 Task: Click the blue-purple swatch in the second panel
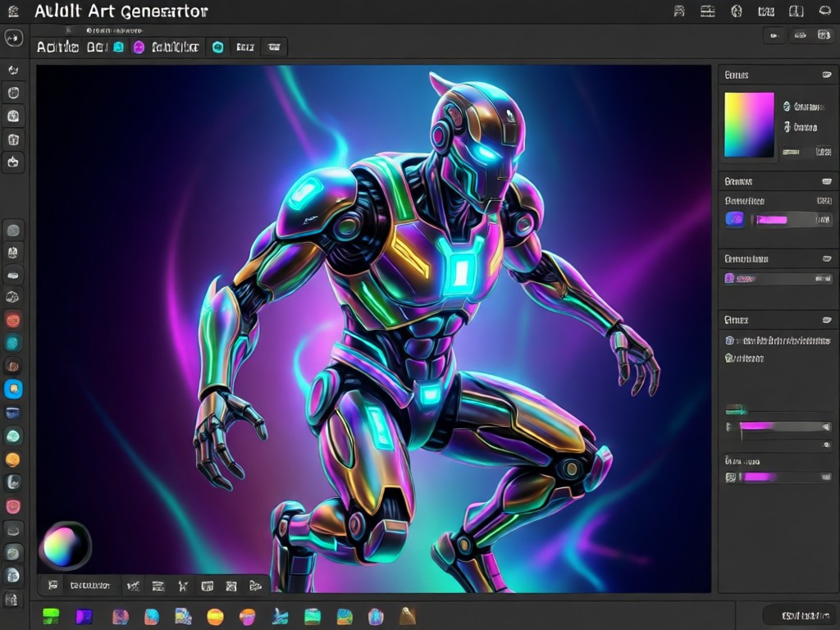(734, 219)
